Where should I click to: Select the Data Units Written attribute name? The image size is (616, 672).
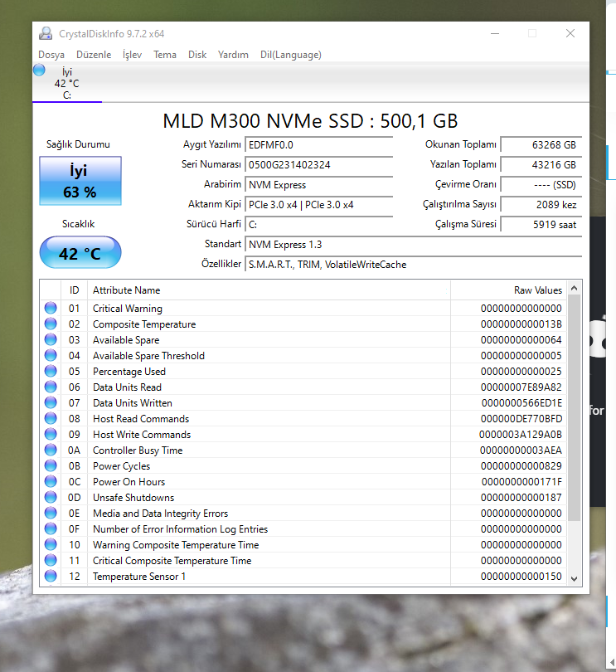(133, 403)
